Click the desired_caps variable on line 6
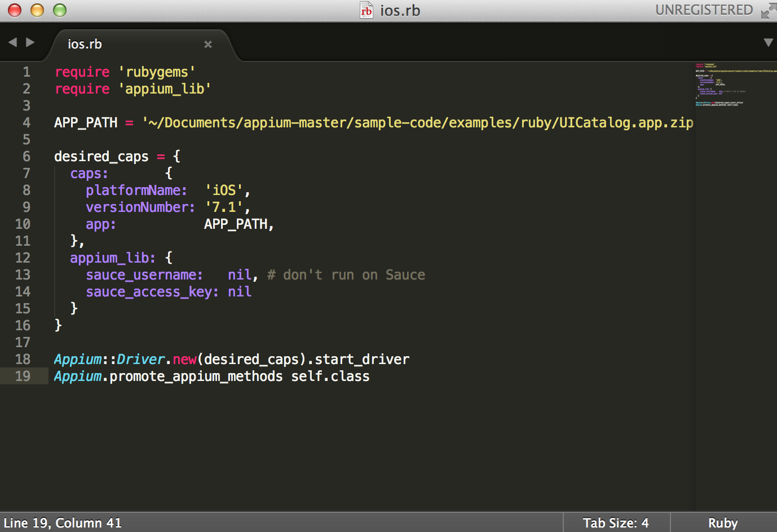This screenshot has width=777, height=532. [x=101, y=157]
